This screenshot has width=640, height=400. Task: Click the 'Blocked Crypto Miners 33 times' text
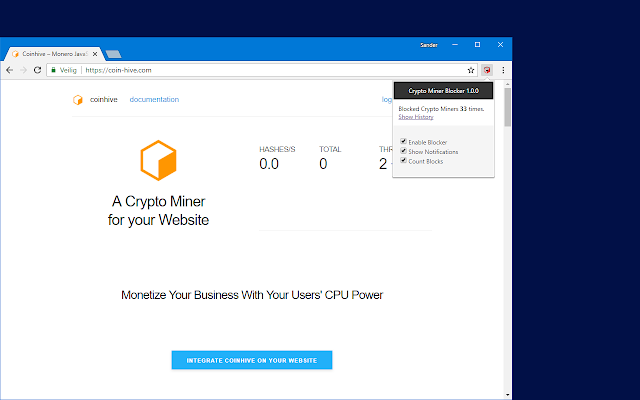click(441, 109)
